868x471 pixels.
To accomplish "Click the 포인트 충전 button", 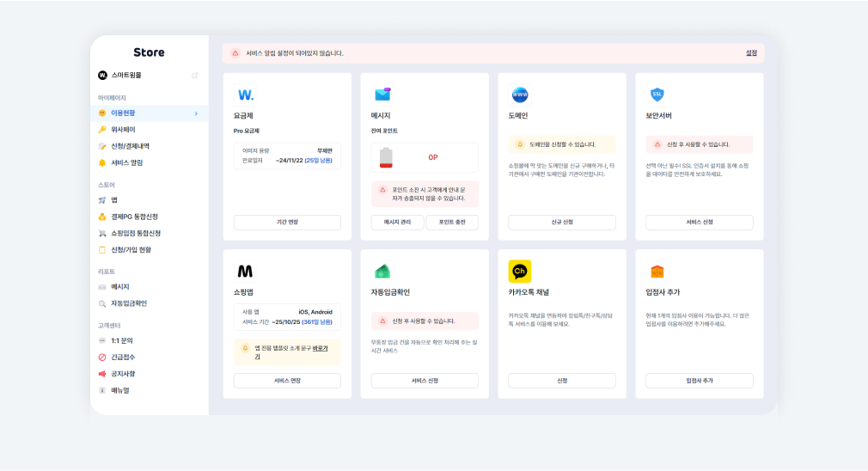I will click(452, 222).
